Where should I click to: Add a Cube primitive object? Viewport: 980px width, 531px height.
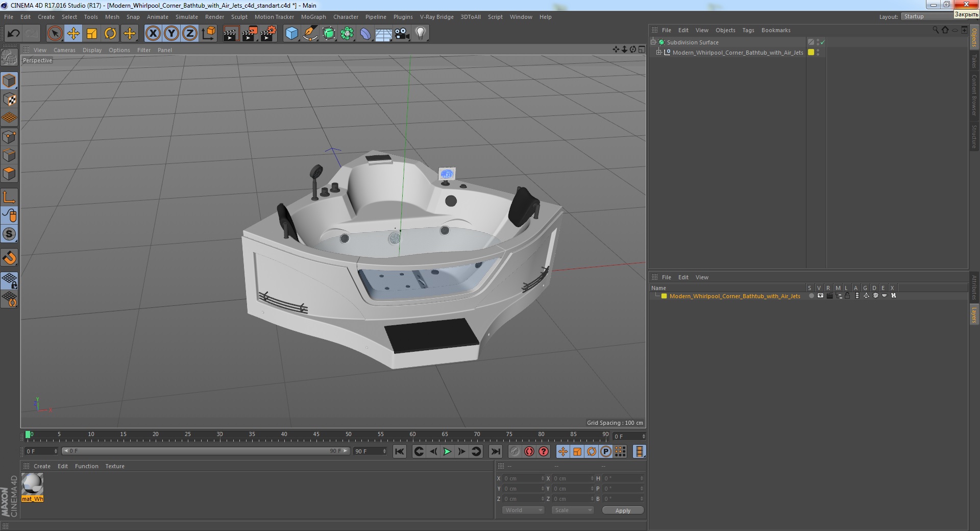click(291, 34)
